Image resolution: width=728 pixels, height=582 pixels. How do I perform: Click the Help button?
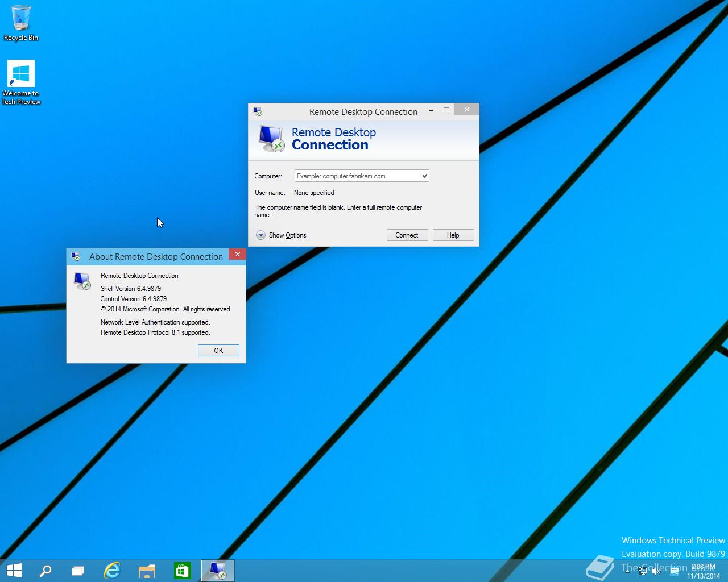click(x=453, y=235)
